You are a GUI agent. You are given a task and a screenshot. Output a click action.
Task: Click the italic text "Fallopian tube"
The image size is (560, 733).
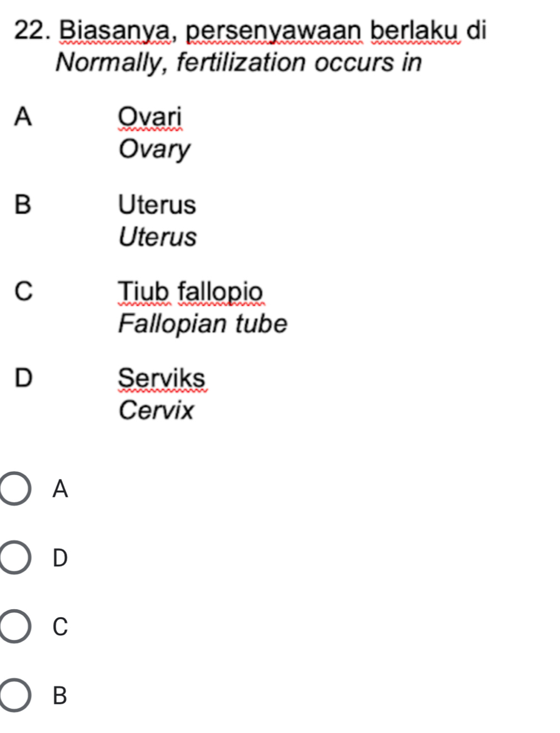[x=203, y=323]
